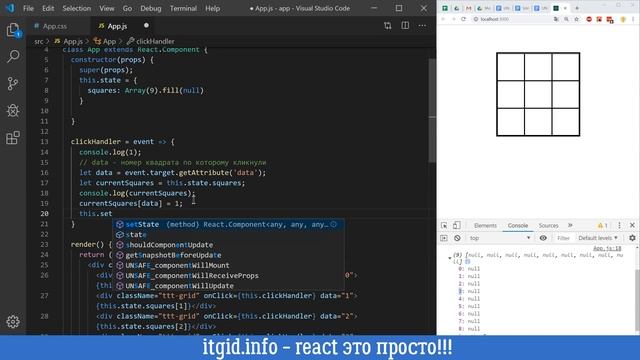
Task: Close the DevTools panel
Action: pos(632,225)
